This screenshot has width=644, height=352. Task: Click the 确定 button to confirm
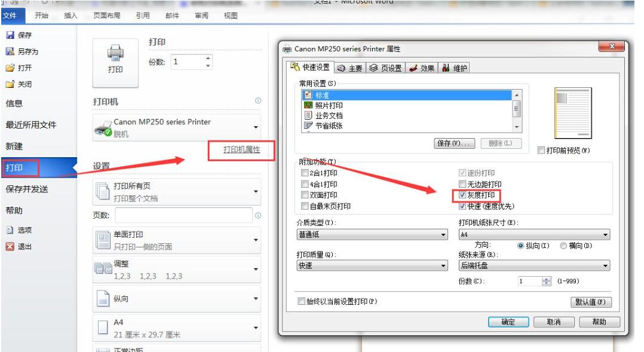coord(508,322)
